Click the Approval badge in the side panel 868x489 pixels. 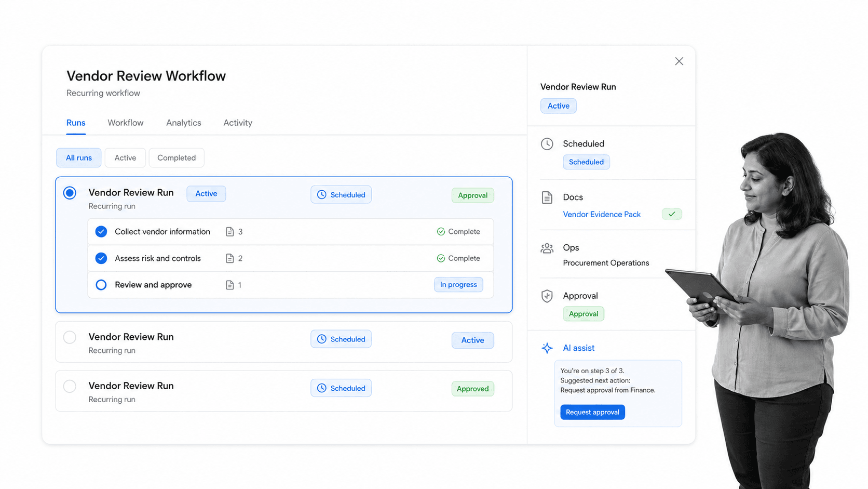[584, 314]
